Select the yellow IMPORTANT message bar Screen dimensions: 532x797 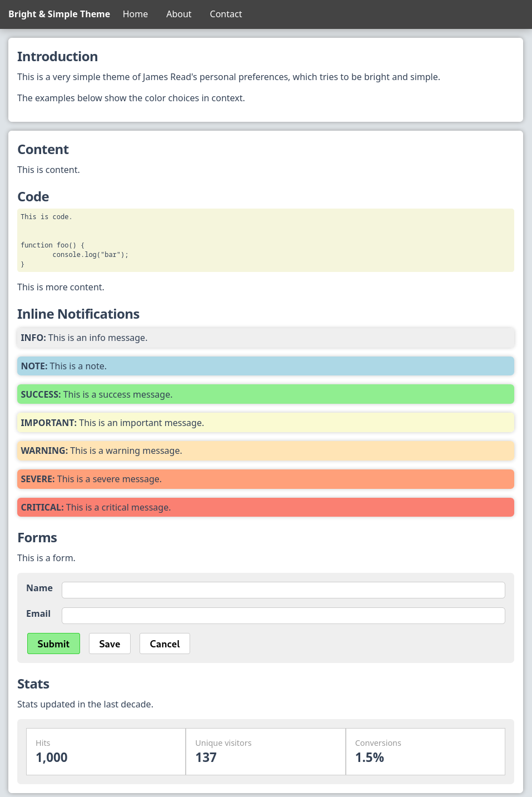[x=266, y=423]
